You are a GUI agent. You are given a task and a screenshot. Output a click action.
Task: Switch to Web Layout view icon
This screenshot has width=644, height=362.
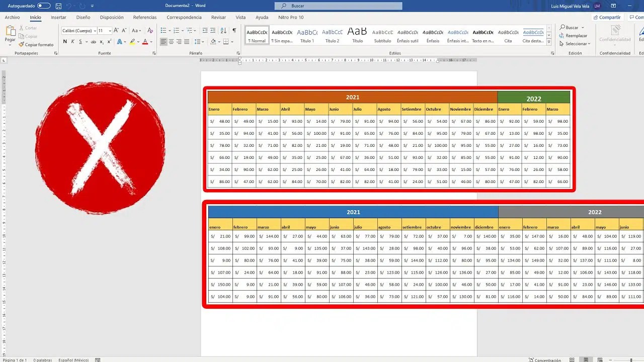(x=599, y=360)
